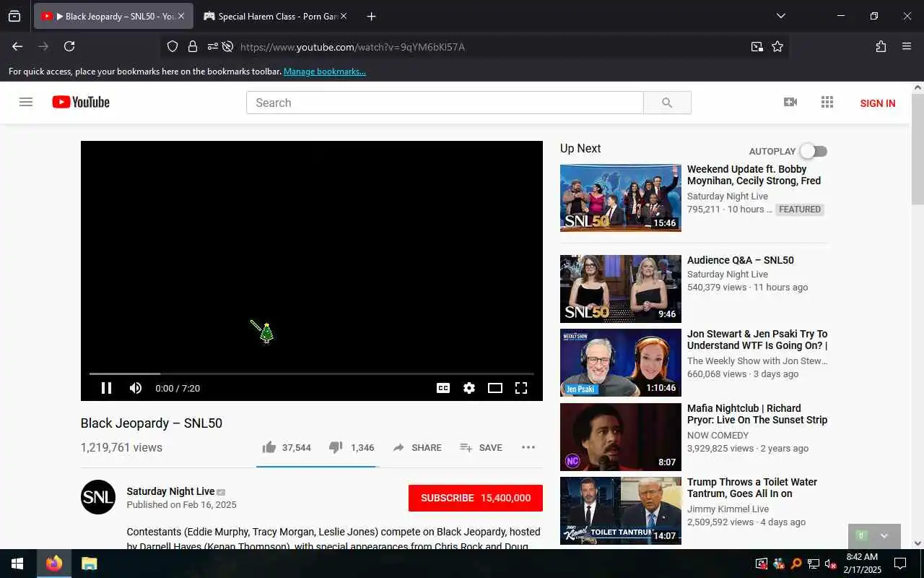Reload the current page

tap(69, 46)
